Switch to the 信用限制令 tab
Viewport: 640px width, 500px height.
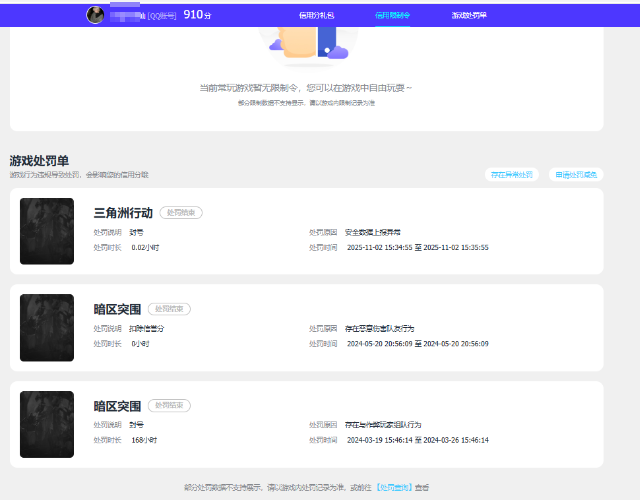point(392,16)
